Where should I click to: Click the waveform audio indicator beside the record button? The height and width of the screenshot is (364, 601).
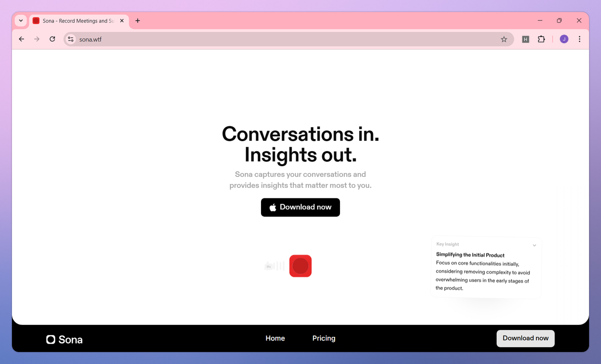(274, 266)
